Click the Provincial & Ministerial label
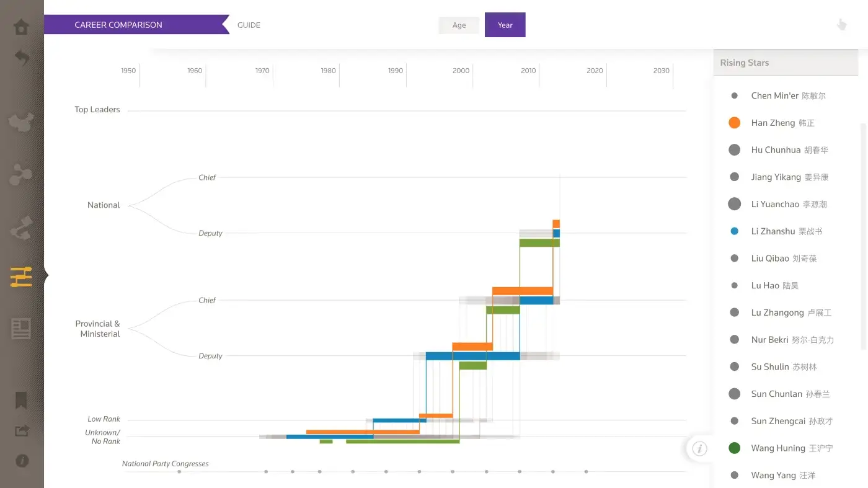868x488 pixels. coord(97,329)
